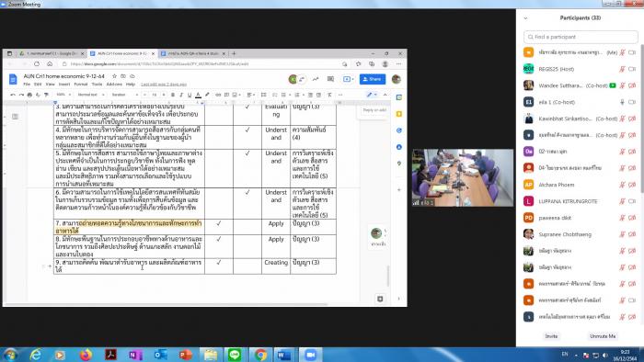Click the Bold formatting icon in Docs
This screenshot has width=644, height=362.
[173, 95]
